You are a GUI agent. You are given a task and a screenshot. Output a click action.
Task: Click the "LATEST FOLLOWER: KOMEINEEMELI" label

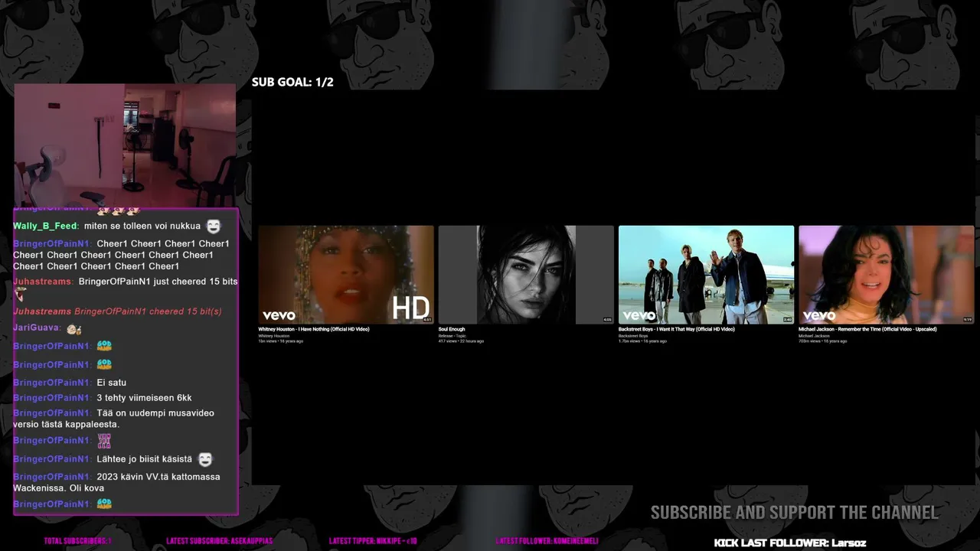click(547, 541)
